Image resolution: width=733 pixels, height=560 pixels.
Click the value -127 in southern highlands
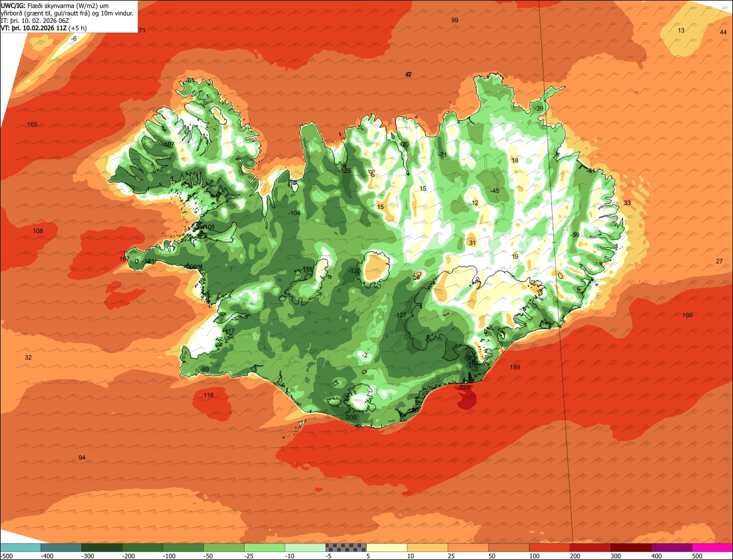coord(401,315)
